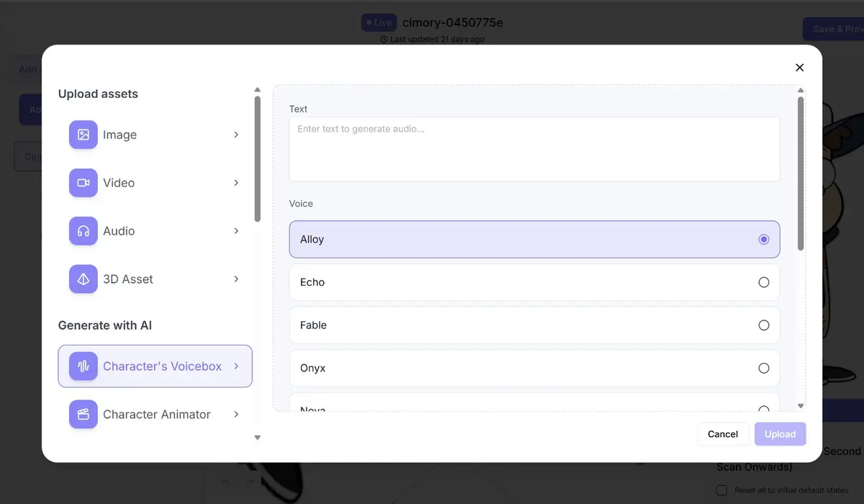The width and height of the screenshot is (864, 504).
Task: Click the Upload assets heading
Action: (x=98, y=94)
